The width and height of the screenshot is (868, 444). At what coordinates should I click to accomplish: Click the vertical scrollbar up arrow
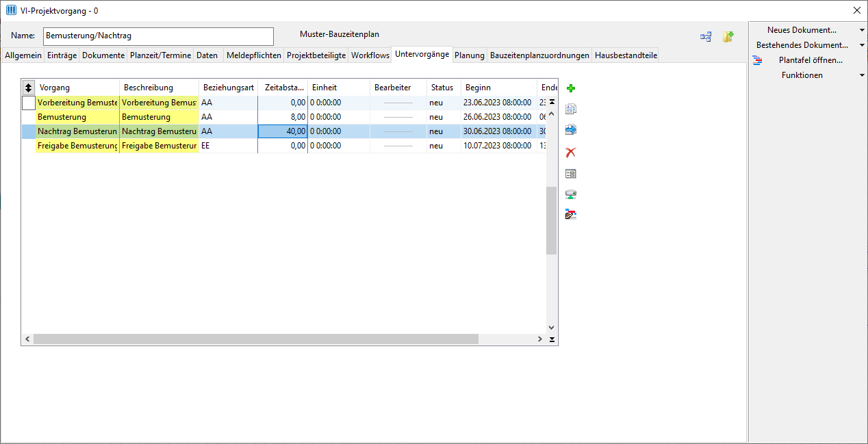tap(552, 113)
